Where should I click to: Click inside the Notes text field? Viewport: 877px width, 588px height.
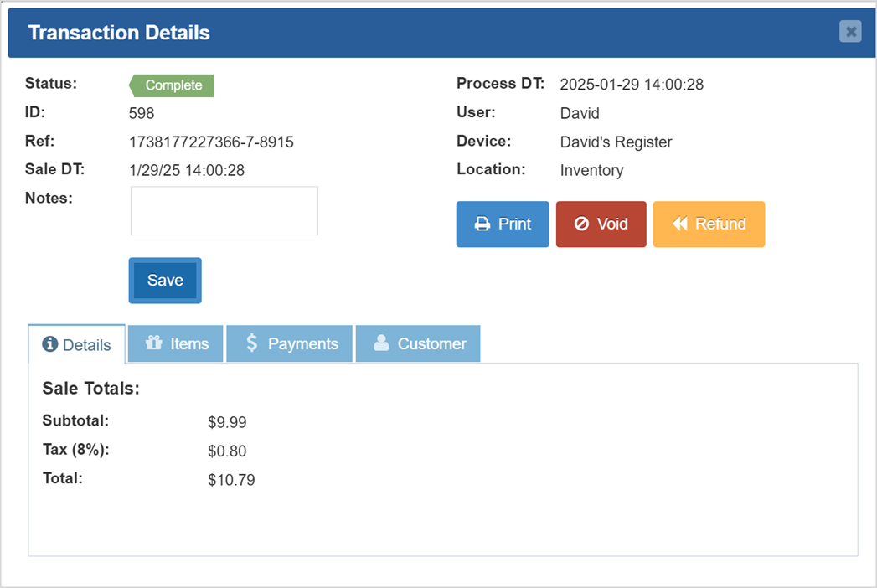(224, 210)
